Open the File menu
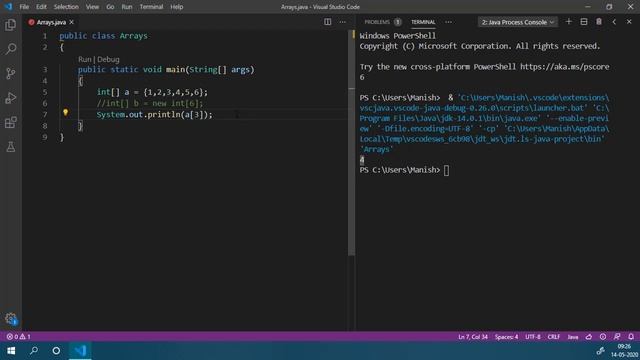 tap(24, 7)
